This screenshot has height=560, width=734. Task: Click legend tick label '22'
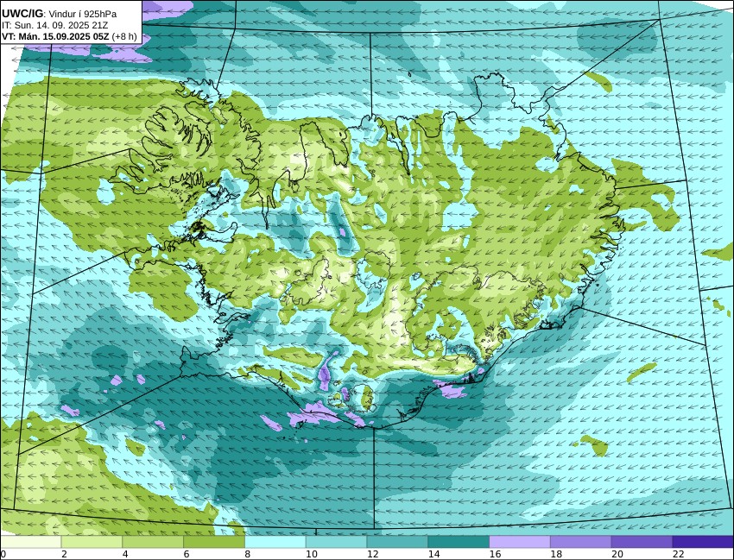point(679,554)
